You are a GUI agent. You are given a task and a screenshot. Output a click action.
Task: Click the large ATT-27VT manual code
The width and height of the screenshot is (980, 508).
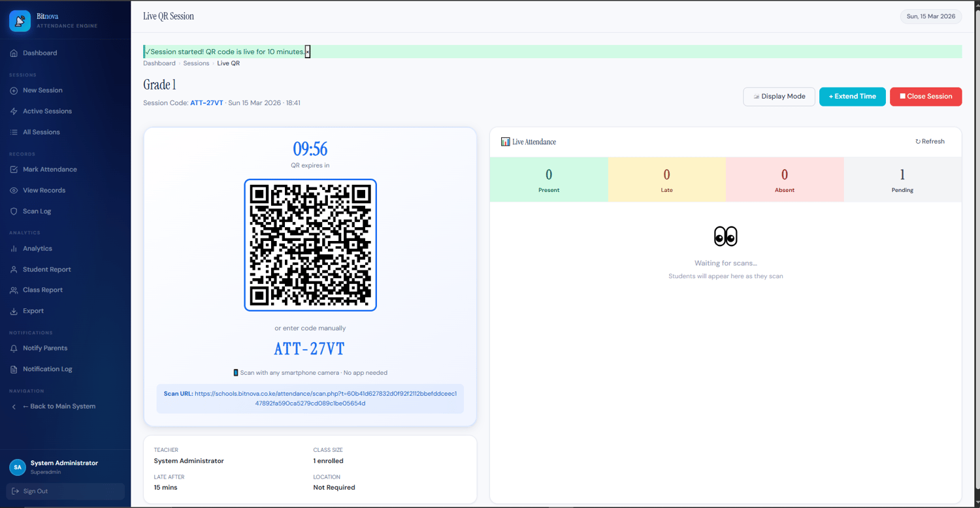point(309,349)
